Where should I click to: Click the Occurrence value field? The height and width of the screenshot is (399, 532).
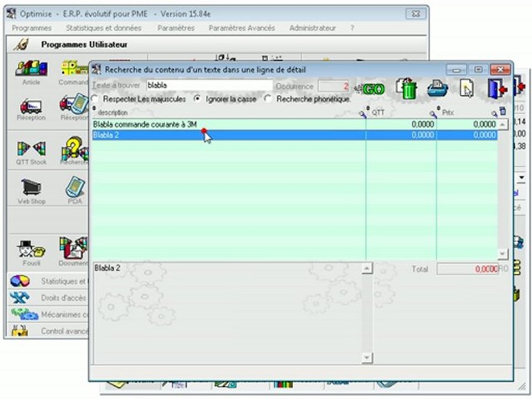[x=334, y=86]
